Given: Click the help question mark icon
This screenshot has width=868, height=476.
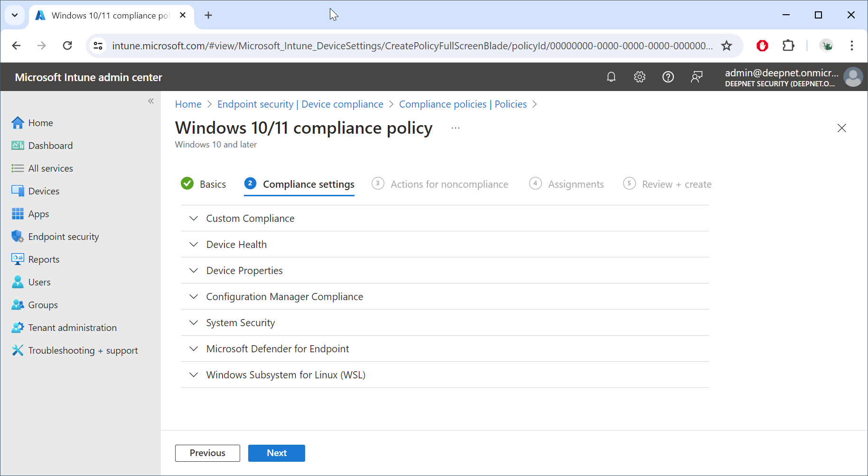Looking at the screenshot, I should coord(668,77).
